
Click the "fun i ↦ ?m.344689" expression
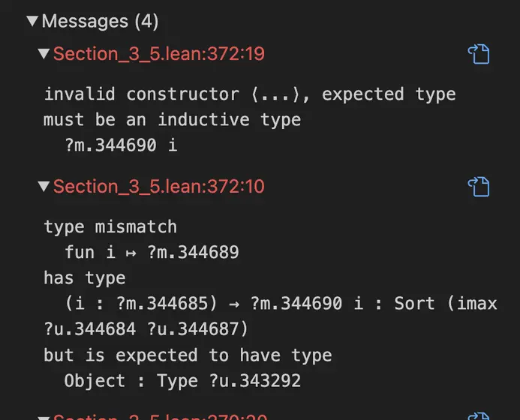click(x=152, y=252)
